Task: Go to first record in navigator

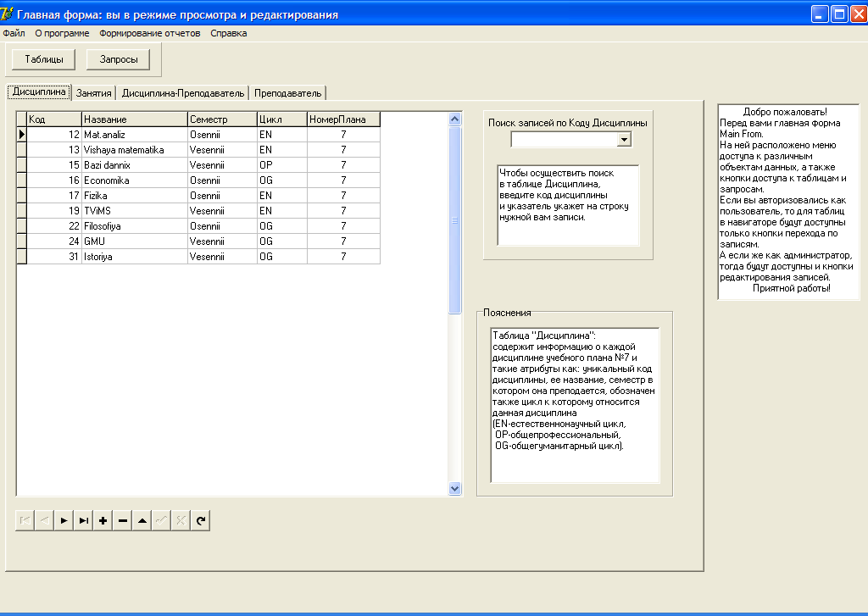Action: [25, 520]
